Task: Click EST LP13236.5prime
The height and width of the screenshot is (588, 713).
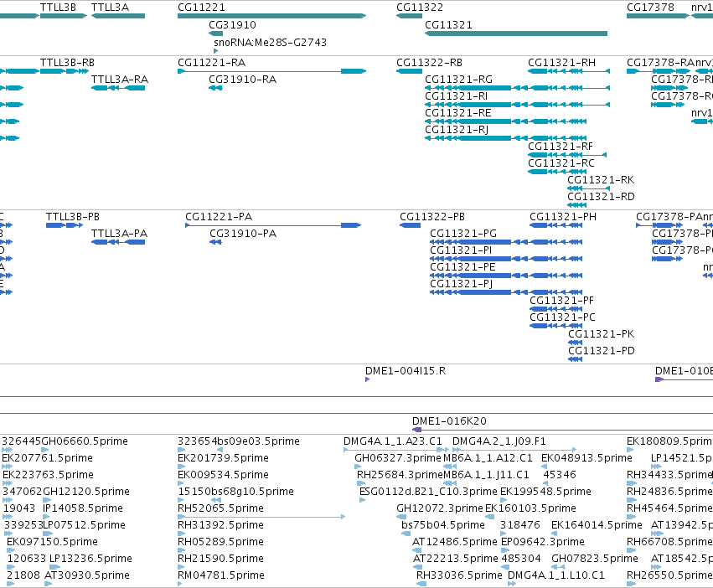Action: click(x=90, y=559)
